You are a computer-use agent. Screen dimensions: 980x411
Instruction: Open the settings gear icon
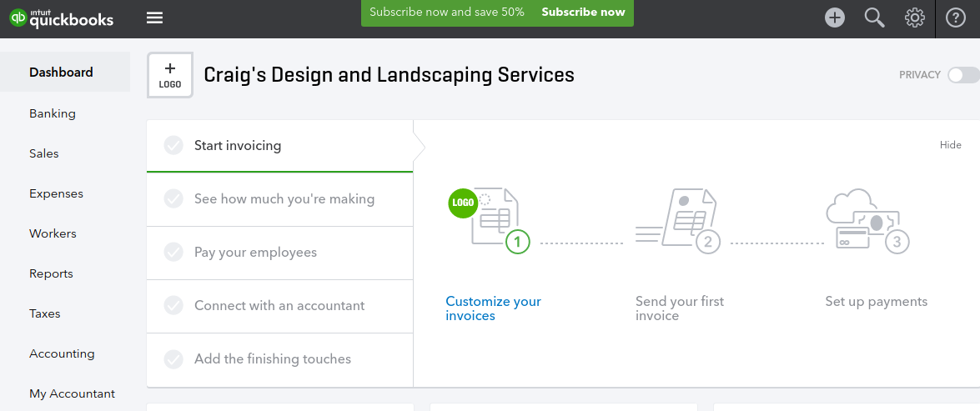click(914, 18)
